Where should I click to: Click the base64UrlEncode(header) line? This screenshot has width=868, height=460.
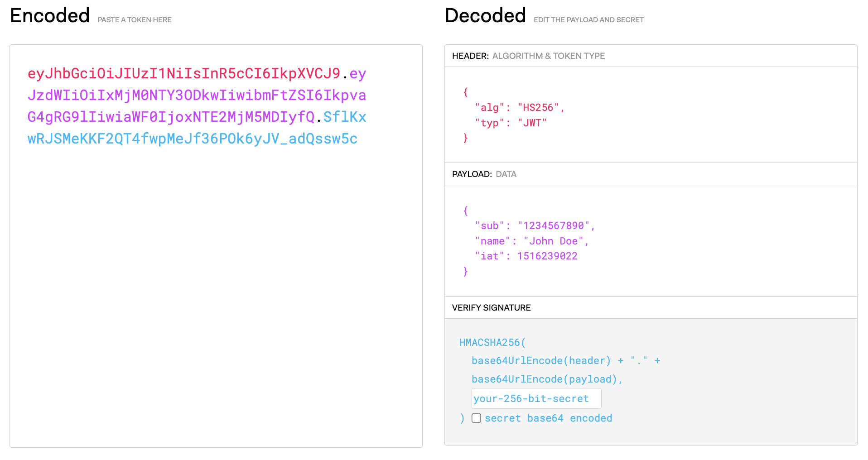tap(566, 361)
